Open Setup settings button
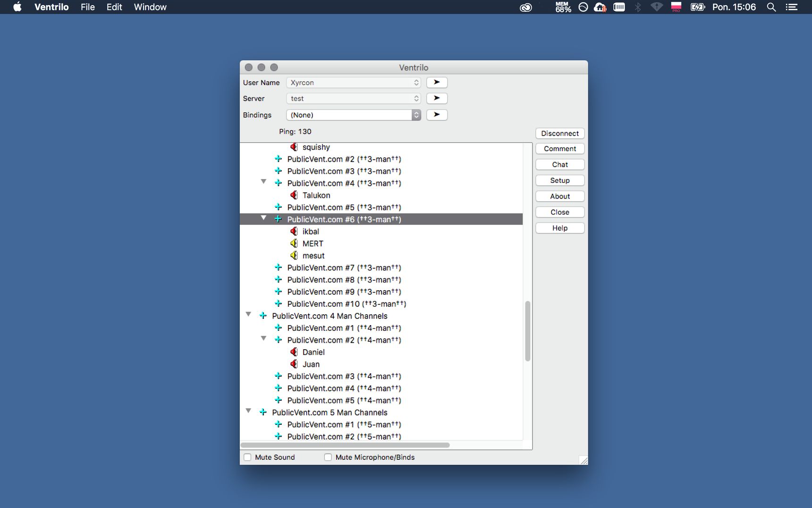This screenshot has height=508, width=812. click(560, 181)
